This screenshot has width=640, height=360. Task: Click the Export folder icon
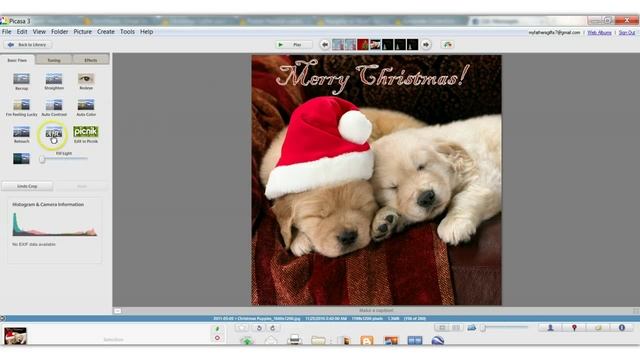tap(318, 340)
